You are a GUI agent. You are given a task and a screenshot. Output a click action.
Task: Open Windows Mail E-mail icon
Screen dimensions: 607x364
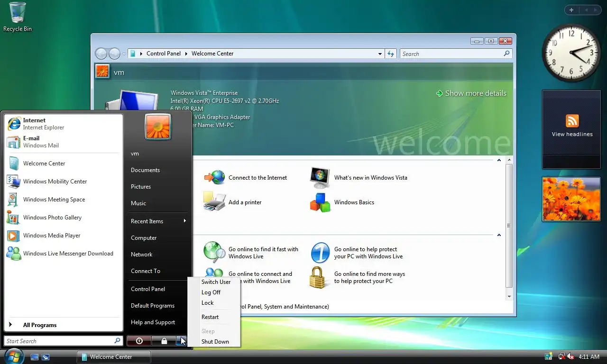[x=13, y=142]
